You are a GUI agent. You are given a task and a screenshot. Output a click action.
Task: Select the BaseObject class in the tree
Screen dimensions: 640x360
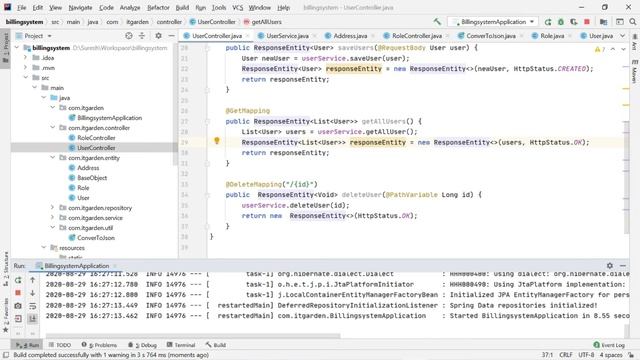(x=92, y=178)
